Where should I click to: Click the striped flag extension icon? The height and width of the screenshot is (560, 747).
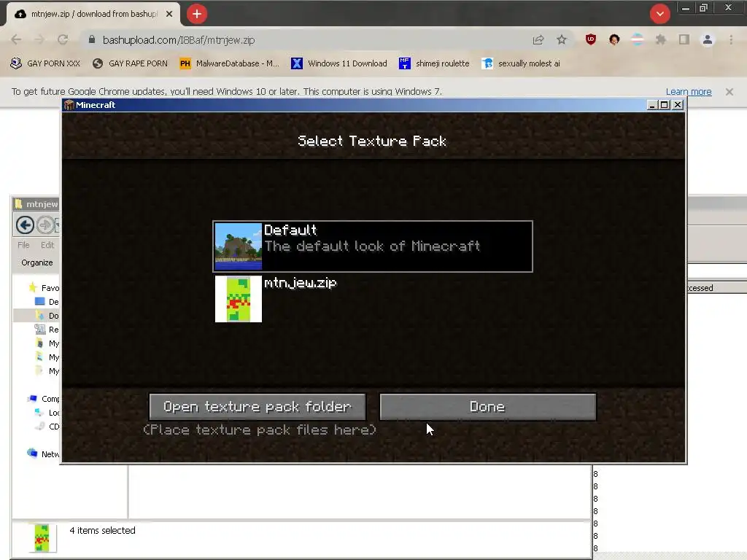(638, 39)
